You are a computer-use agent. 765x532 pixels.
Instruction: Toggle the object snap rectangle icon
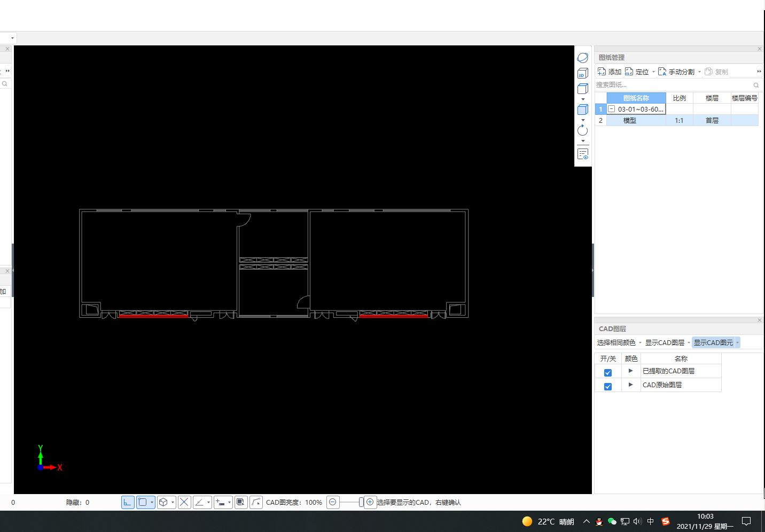(143, 502)
